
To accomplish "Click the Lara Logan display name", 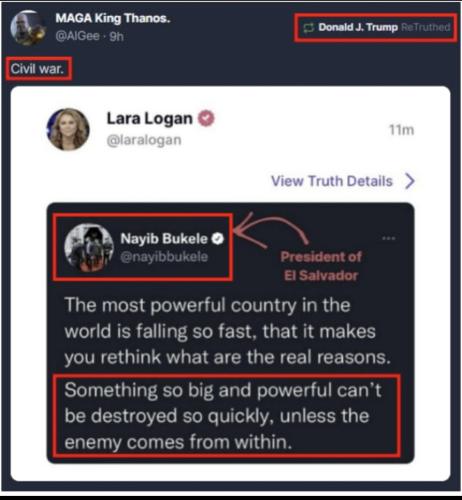I will pos(149,119).
